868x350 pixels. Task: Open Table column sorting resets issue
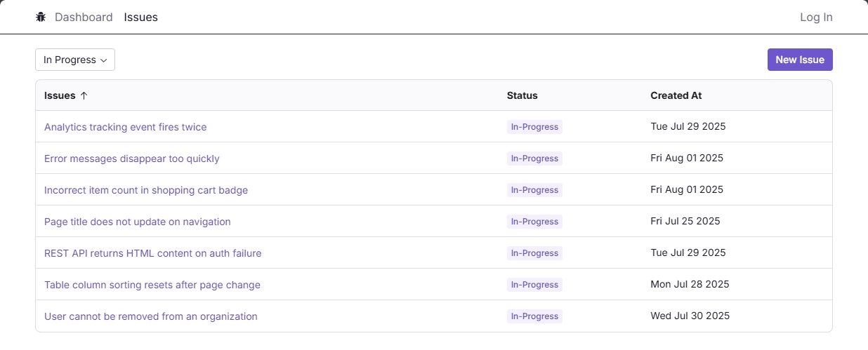152,285
